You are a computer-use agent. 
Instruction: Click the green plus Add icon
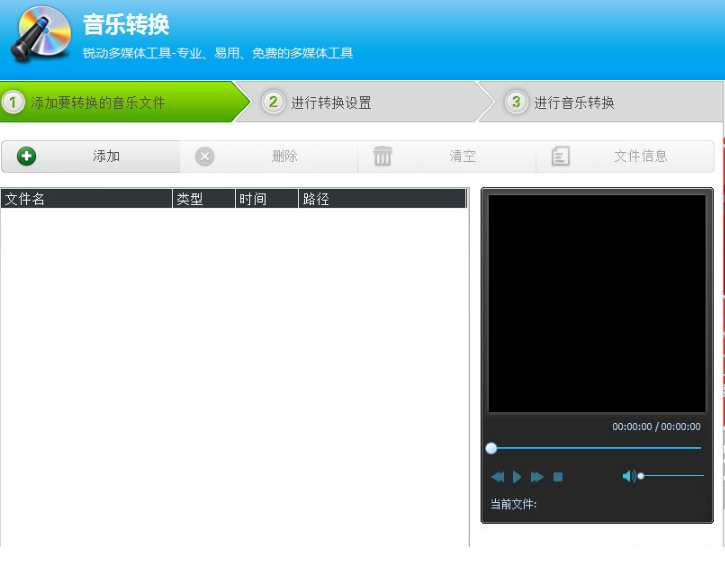click(26, 156)
